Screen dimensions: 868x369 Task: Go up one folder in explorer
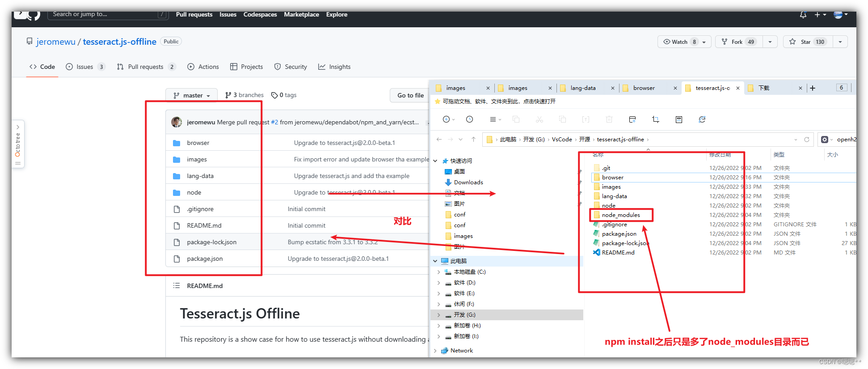tap(473, 140)
